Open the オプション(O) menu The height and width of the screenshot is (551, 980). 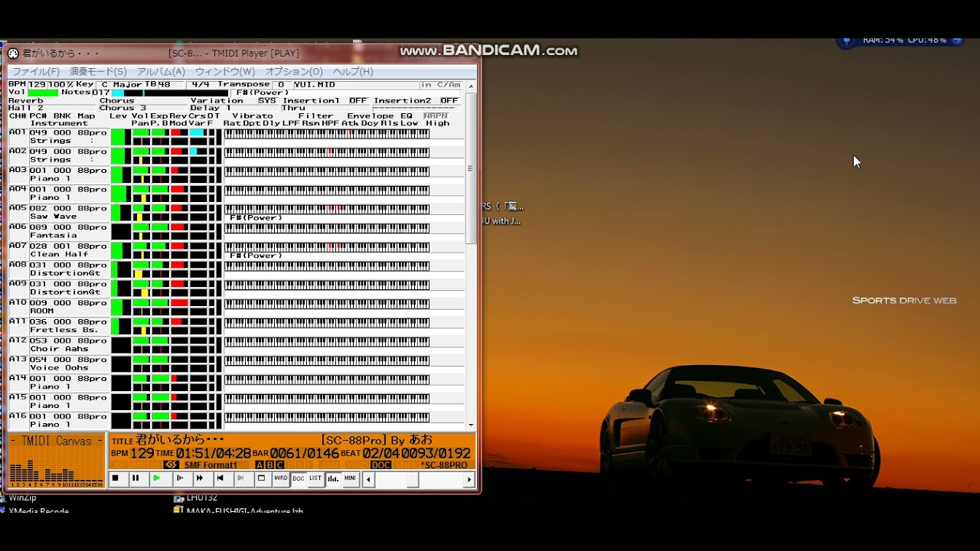pos(294,71)
